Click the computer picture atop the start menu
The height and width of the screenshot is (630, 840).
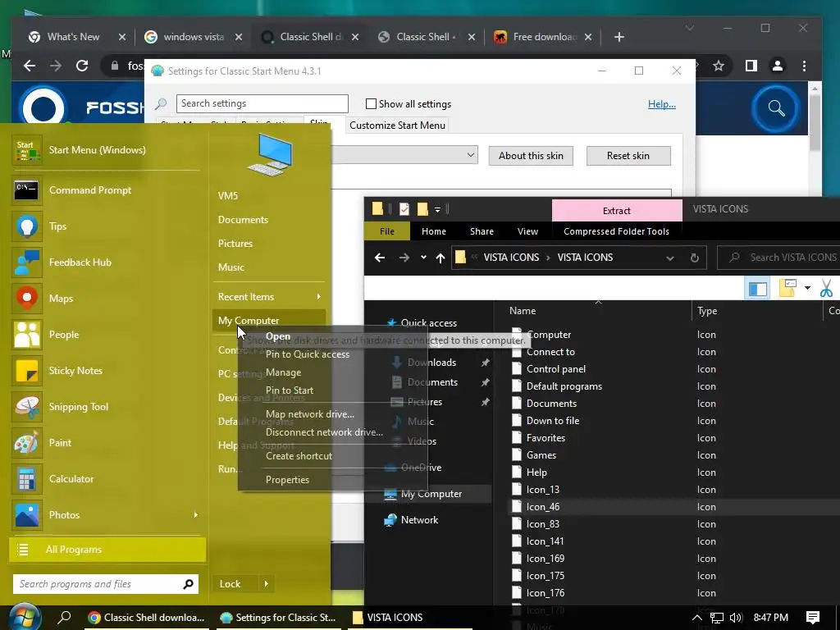(x=270, y=155)
